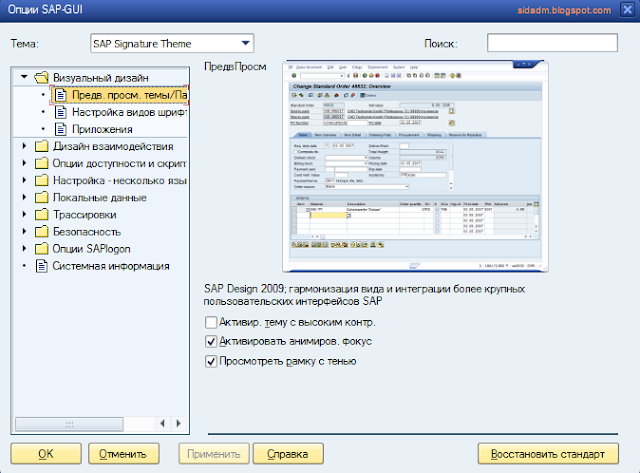
Task: Click the document icon beside Приложения
Action: pyautogui.click(x=60, y=129)
